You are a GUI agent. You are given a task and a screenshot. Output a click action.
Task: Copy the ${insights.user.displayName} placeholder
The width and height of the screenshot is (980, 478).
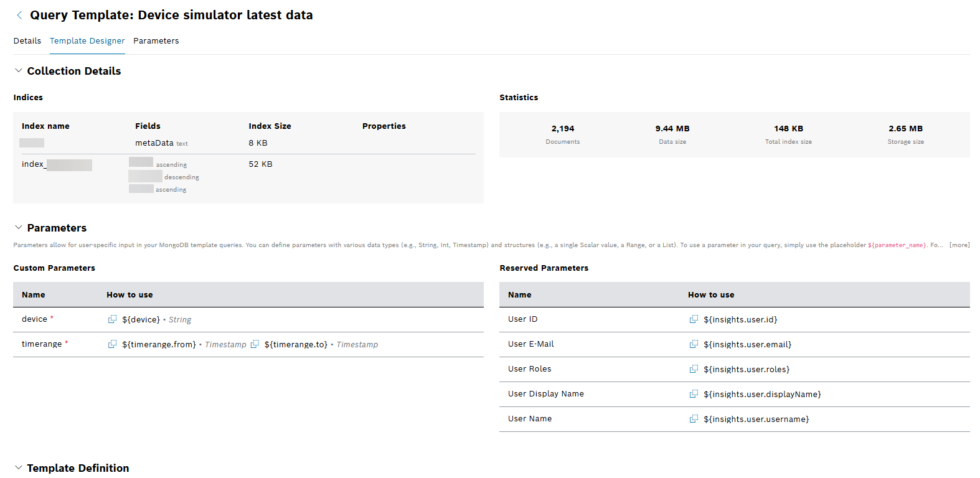click(x=694, y=394)
